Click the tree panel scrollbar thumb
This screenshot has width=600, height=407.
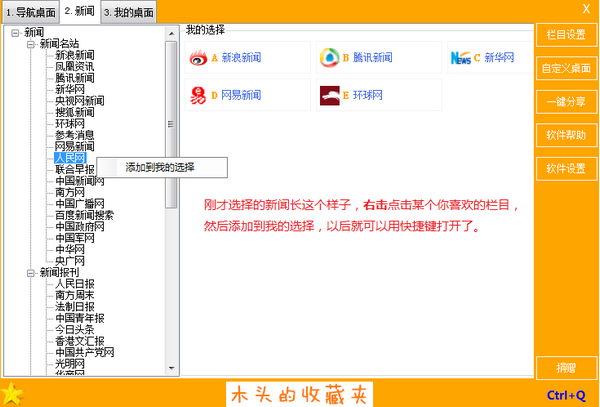(x=171, y=125)
